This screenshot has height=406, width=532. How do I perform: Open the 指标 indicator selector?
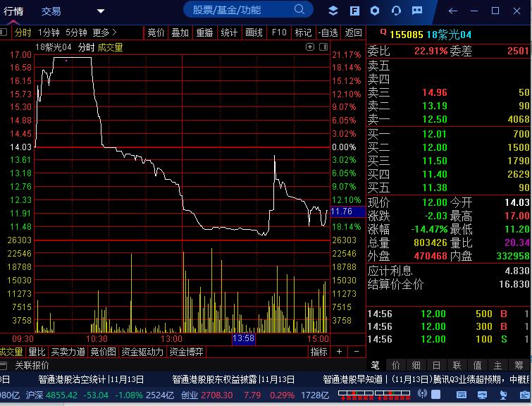[x=318, y=352]
